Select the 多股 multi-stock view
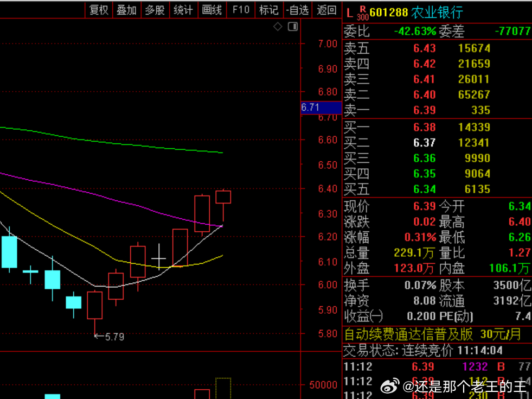Viewport: 532px width, 399px height. coord(155,10)
